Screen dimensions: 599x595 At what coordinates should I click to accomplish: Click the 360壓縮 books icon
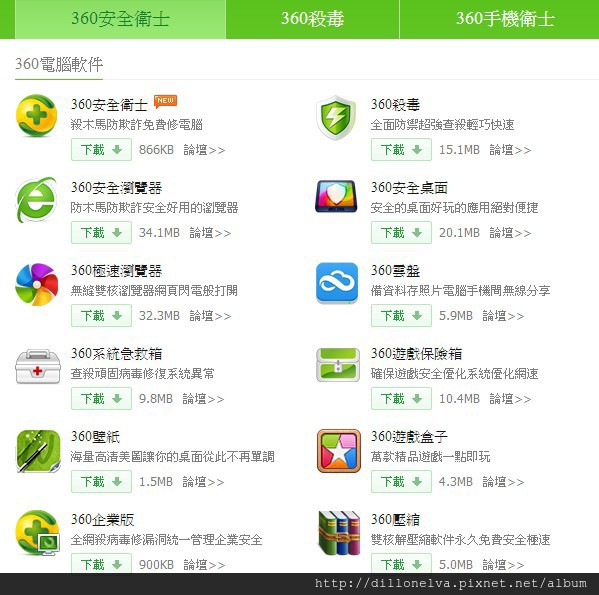pyautogui.click(x=339, y=533)
